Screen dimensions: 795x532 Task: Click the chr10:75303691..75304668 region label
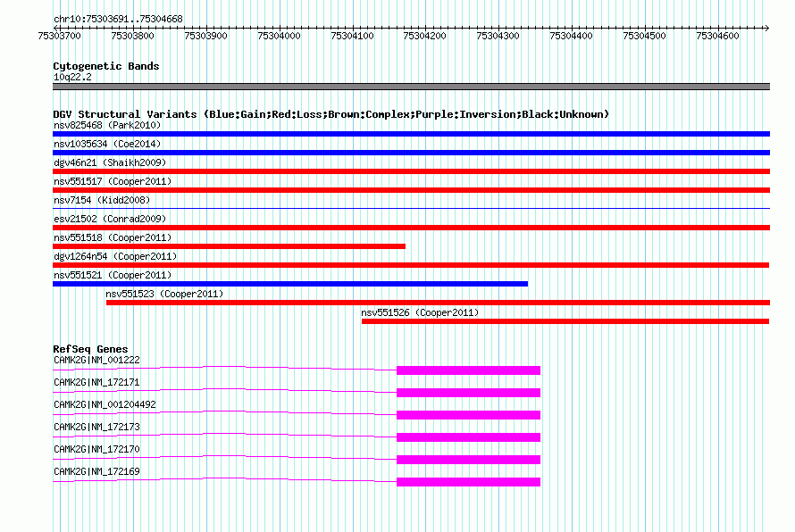[118, 20]
